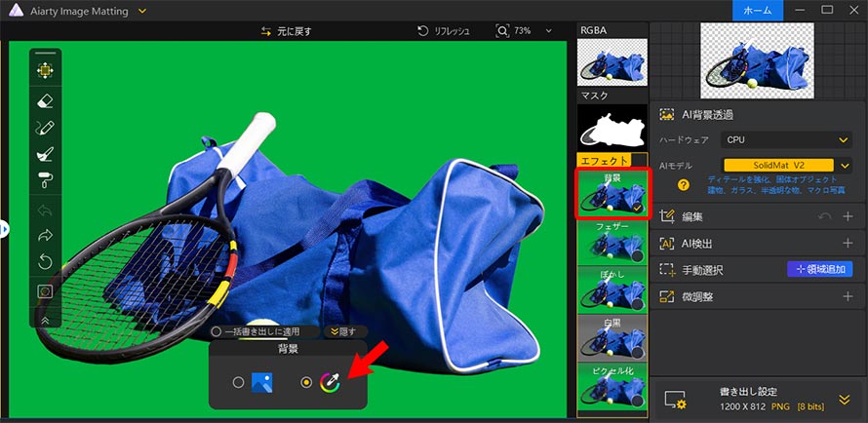The image size is (868, 423).
Task: Enable 一括書き出しに適用 checkbox
Action: 216,331
